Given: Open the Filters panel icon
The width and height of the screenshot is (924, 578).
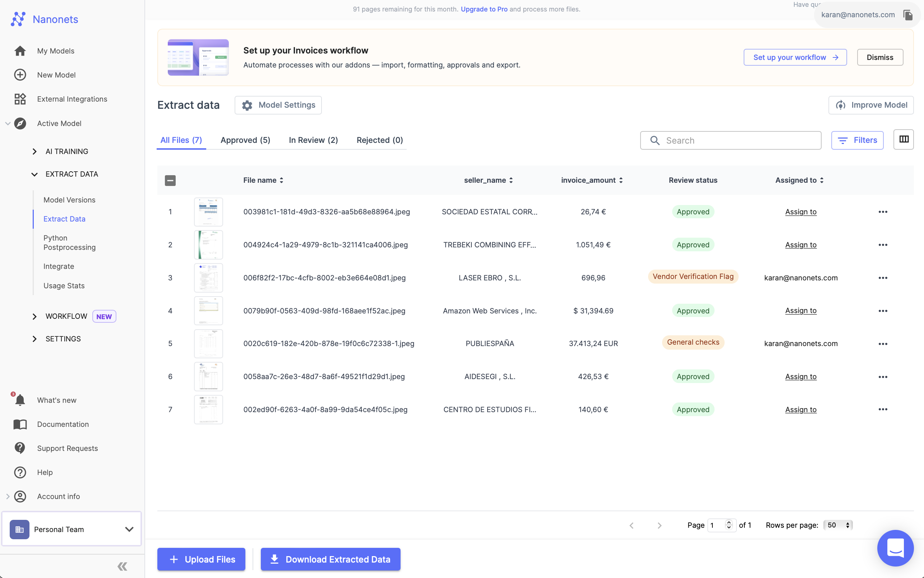Looking at the screenshot, I should tap(843, 140).
